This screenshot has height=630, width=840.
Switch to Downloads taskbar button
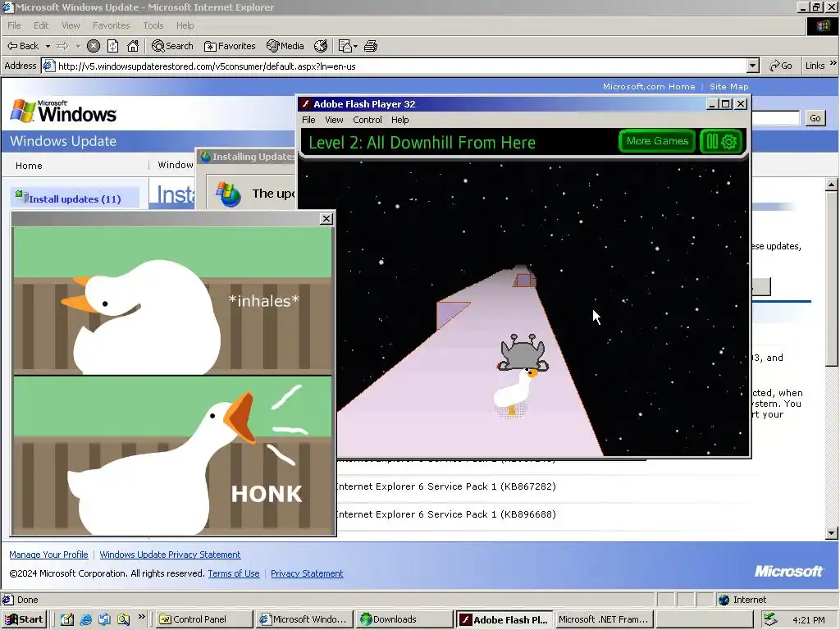click(404, 619)
